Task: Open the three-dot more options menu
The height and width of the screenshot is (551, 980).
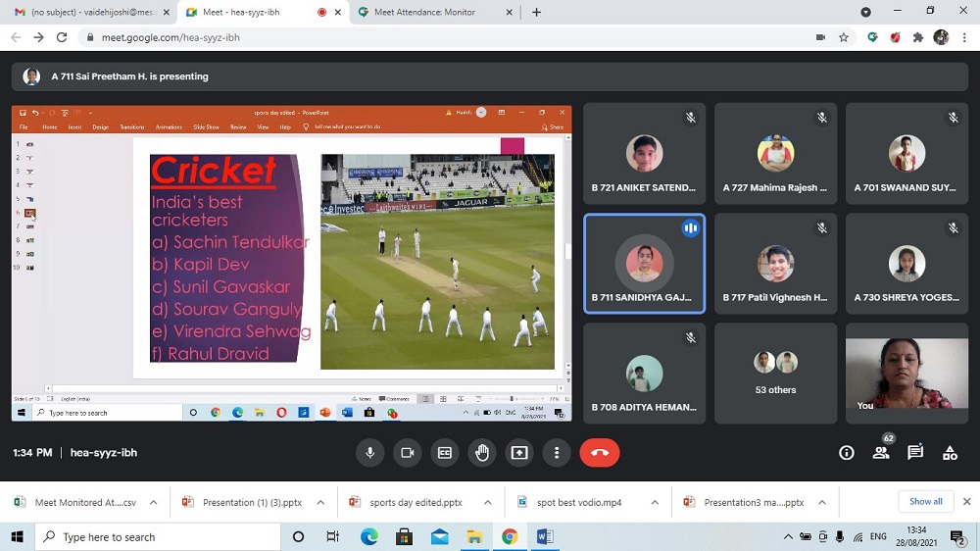Action: pos(557,453)
